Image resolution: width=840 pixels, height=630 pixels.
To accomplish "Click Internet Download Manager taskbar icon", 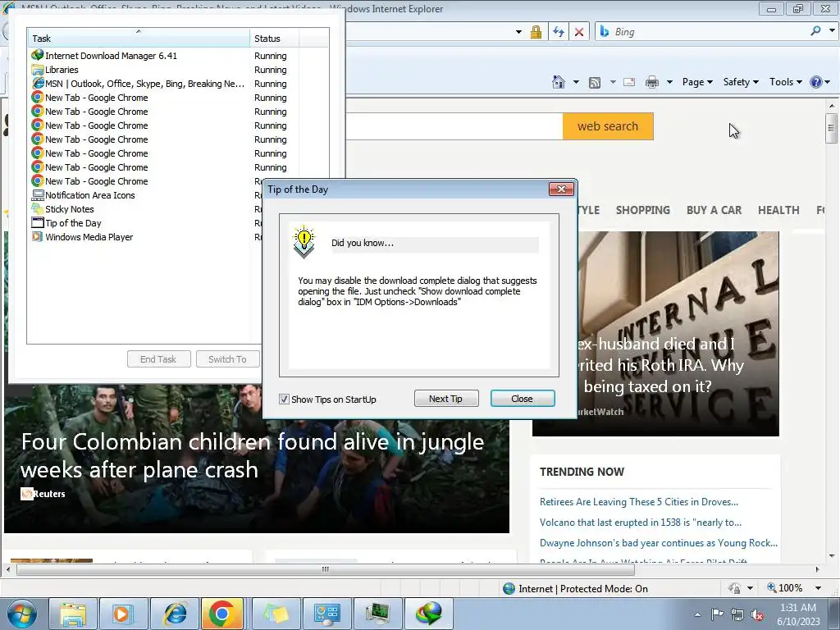I will [x=428, y=614].
